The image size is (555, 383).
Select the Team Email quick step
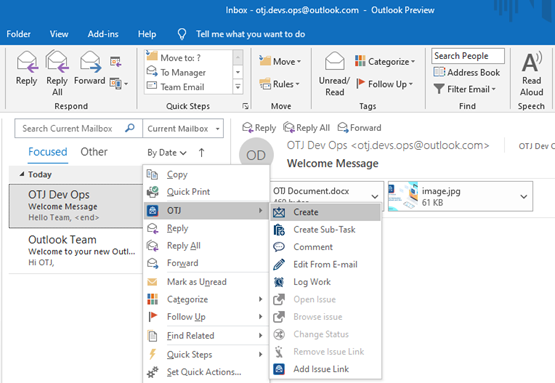pos(189,87)
